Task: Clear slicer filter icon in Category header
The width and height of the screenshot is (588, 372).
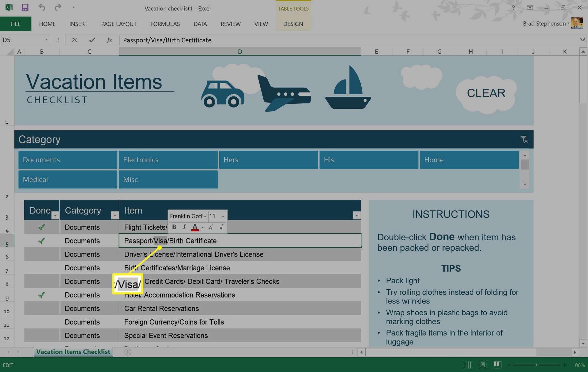Action: (x=524, y=139)
